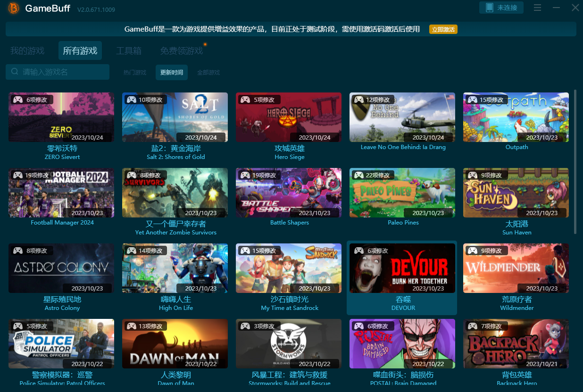The width and height of the screenshot is (583, 392).
Task: Click the magnifier icon in the search box
Action: (x=15, y=72)
